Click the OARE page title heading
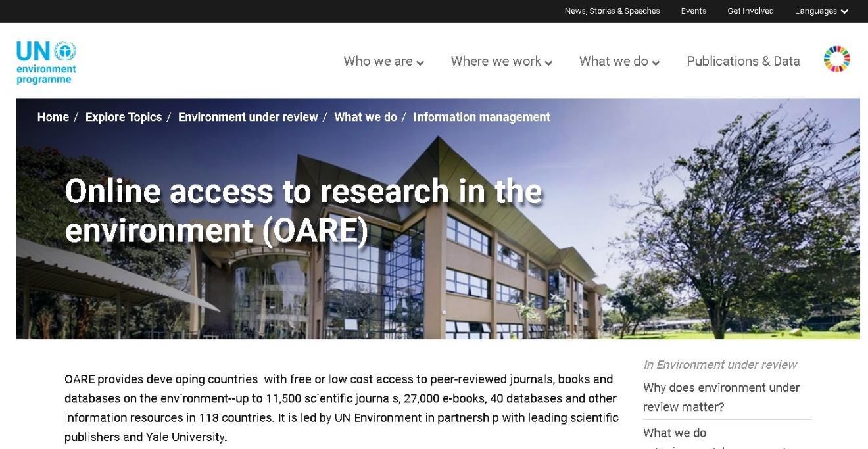This screenshot has width=868, height=449. (x=303, y=210)
